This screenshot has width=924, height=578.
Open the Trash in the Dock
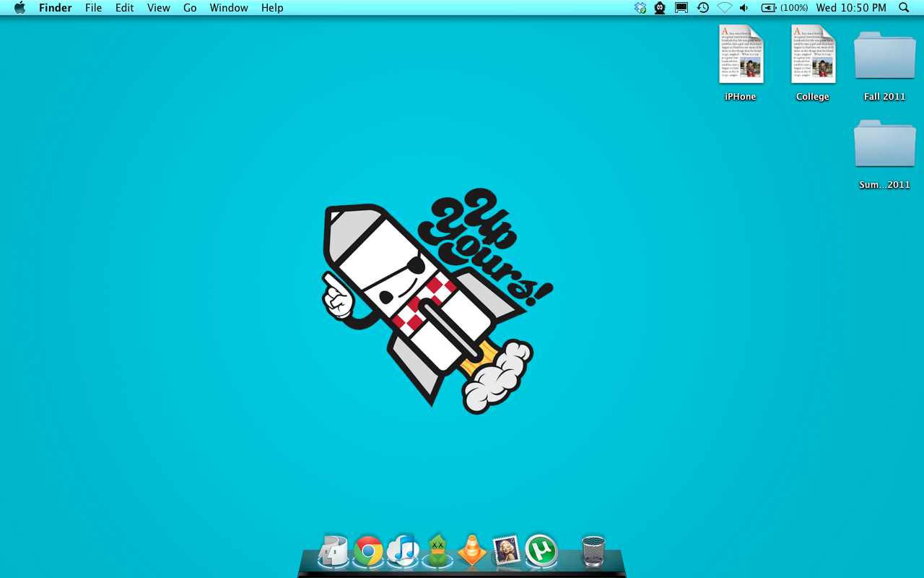point(593,551)
